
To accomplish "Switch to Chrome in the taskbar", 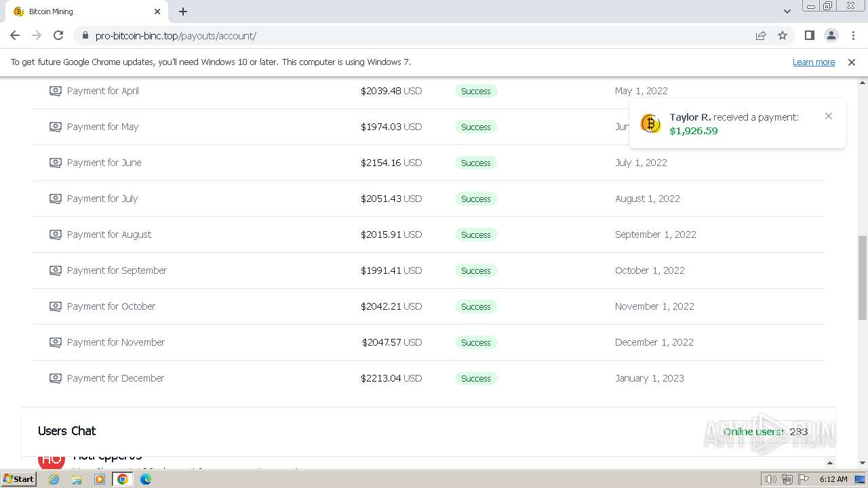I will click(x=123, y=479).
